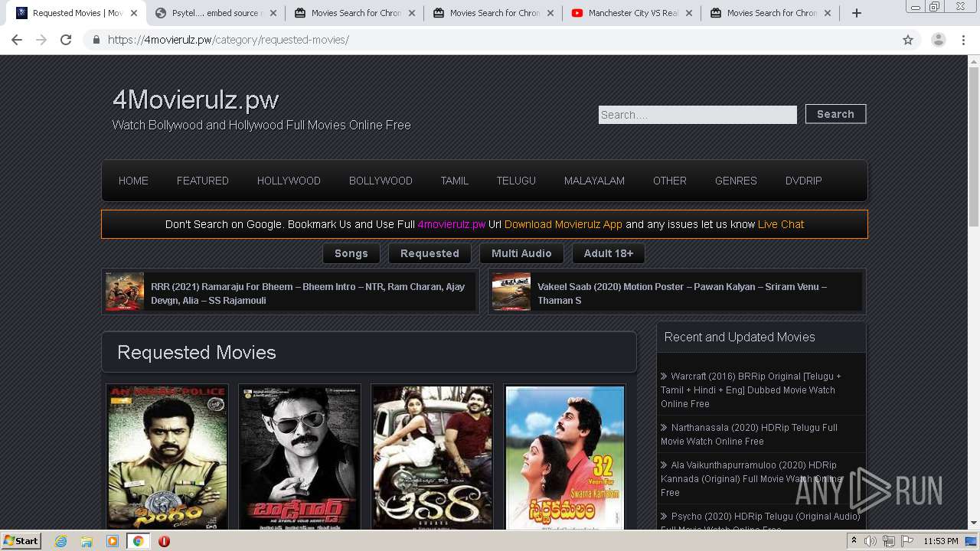
Task: Click red Opera icon in taskbar
Action: (164, 541)
